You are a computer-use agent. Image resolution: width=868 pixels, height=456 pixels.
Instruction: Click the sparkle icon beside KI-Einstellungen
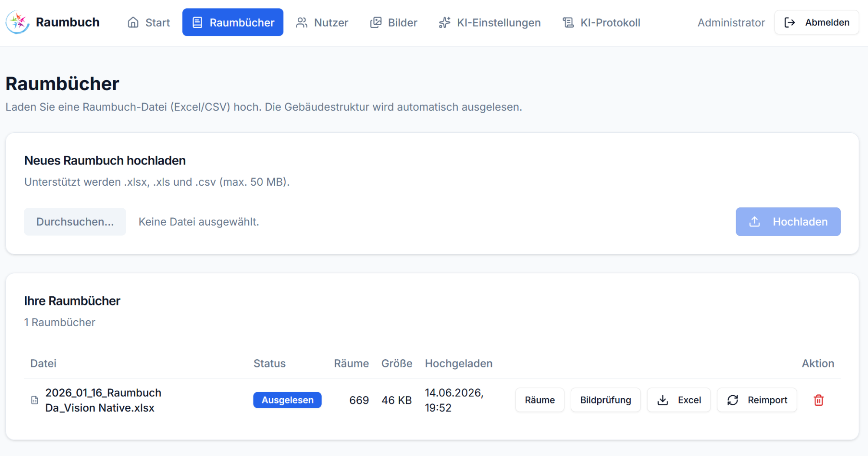point(444,23)
